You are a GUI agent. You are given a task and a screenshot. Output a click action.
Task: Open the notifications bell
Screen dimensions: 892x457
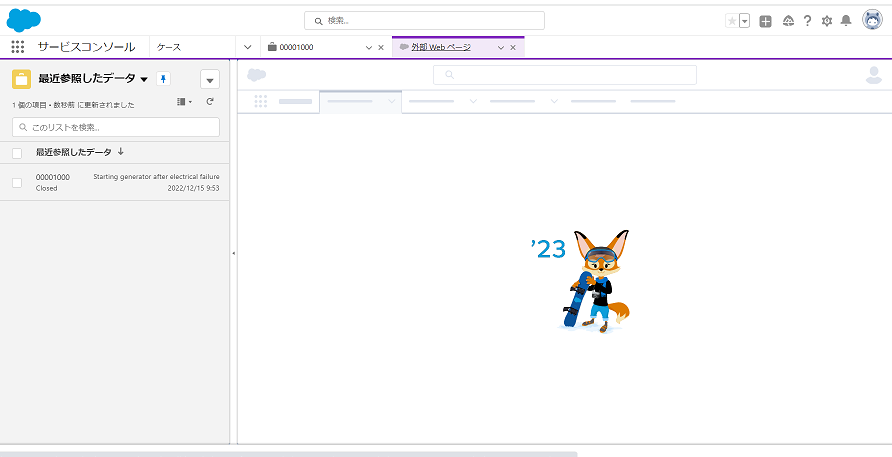coord(846,21)
